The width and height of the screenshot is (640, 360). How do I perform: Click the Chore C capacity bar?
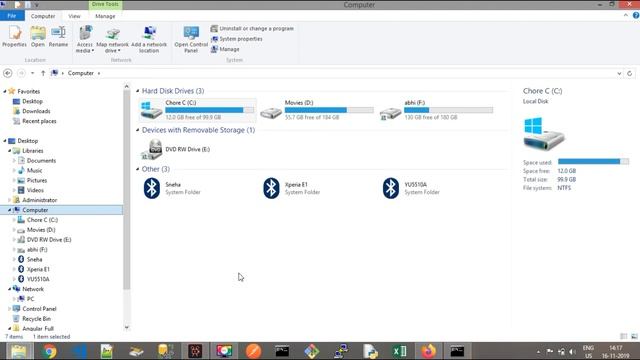coord(209,110)
